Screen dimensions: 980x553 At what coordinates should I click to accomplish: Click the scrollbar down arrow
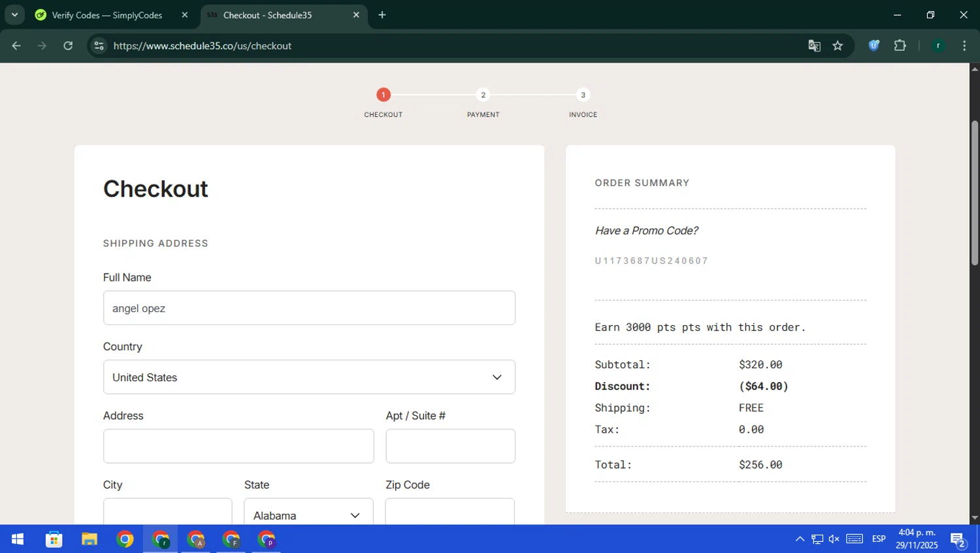point(974,518)
